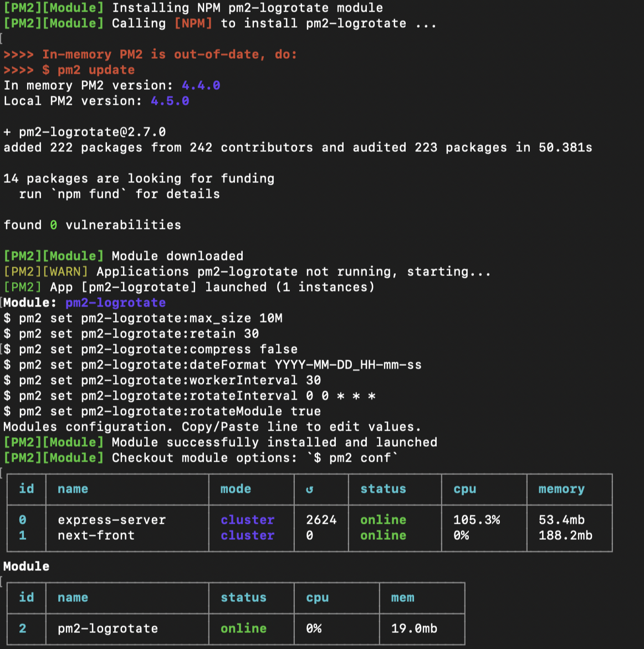This screenshot has width=644, height=649.
Task: Click the memory value '53.4mb'
Action: pyautogui.click(x=561, y=520)
